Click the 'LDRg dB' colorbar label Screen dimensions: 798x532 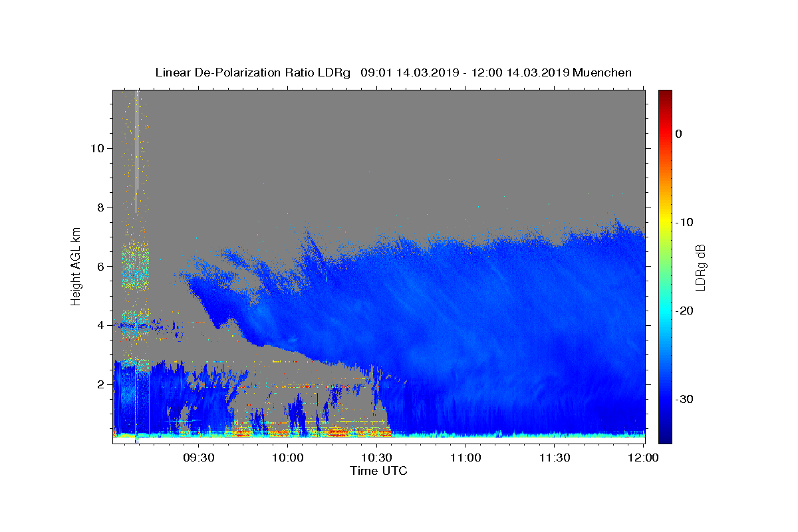pyautogui.click(x=700, y=267)
